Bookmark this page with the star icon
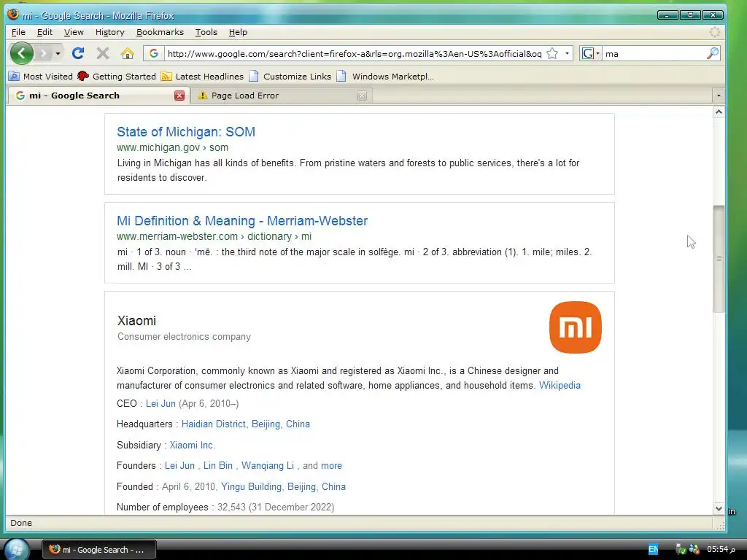Image resolution: width=747 pixels, height=560 pixels. [x=552, y=53]
